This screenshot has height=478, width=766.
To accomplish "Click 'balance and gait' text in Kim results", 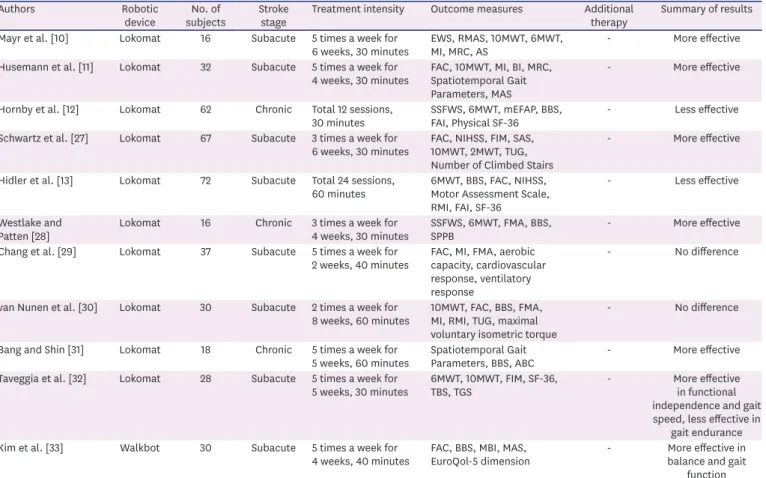I will [706, 462].
